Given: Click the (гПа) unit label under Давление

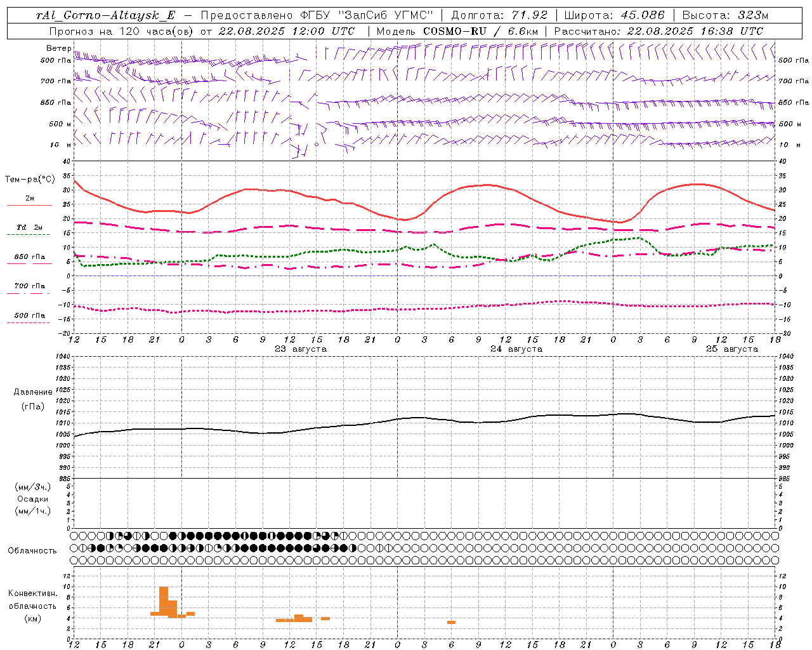Looking at the screenshot, I should click(x=33, y=406).
